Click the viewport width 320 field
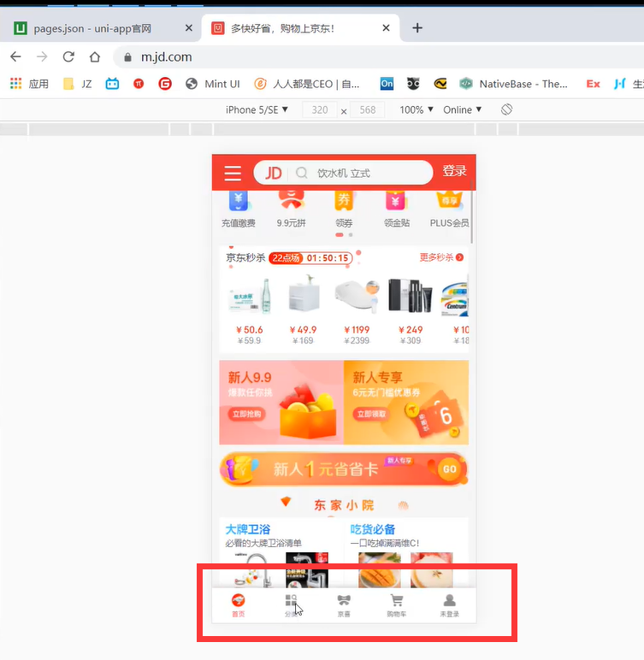The width and height of the screenshot is (644, 660). pyautogui.click(x=320, y=110)
